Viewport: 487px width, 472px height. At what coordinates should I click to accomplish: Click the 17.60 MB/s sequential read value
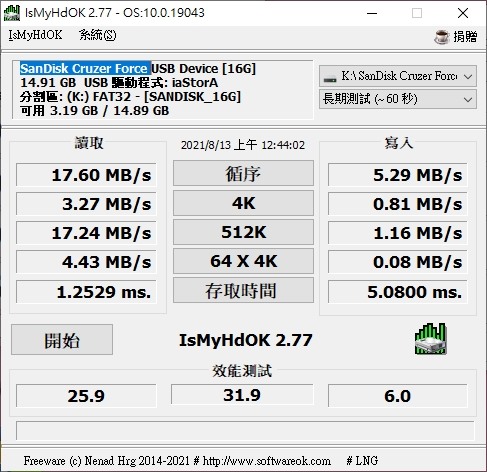pyautogui.click(x=86, y=175)
